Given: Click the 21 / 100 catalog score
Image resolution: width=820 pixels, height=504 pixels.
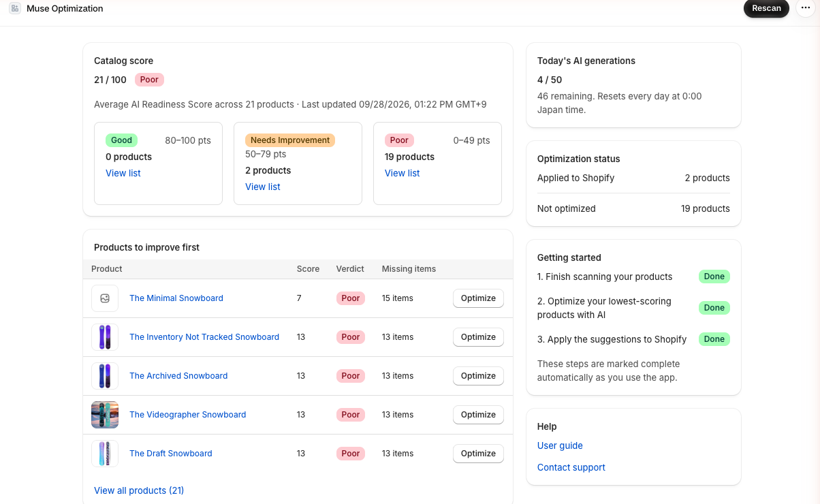Looking at the screenshot, I should coord(110,80).
